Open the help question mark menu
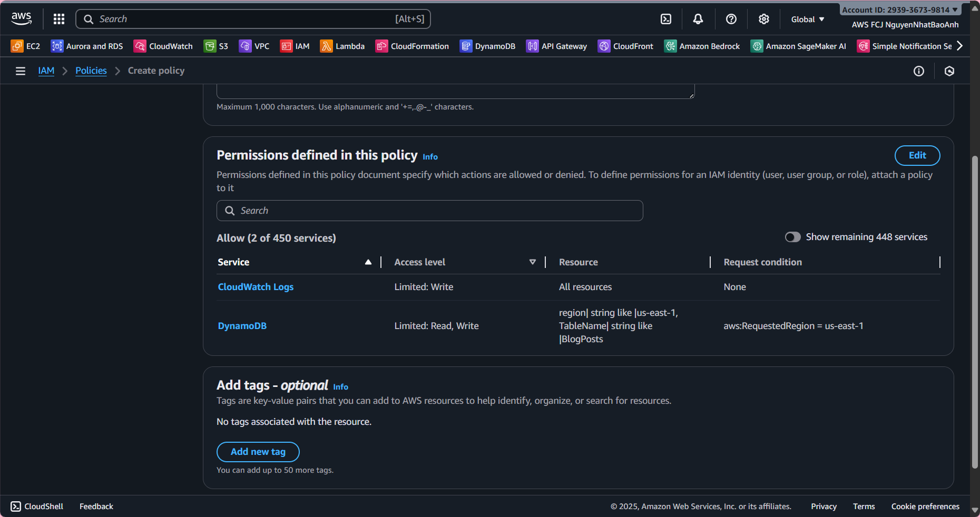This screenshot has width=980, height=517. [731, 19]
